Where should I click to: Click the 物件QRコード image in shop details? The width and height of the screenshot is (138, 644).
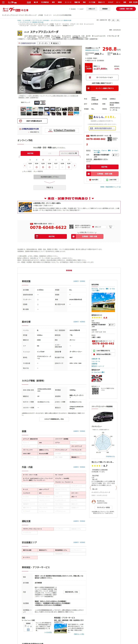click(x=95, y=391)
